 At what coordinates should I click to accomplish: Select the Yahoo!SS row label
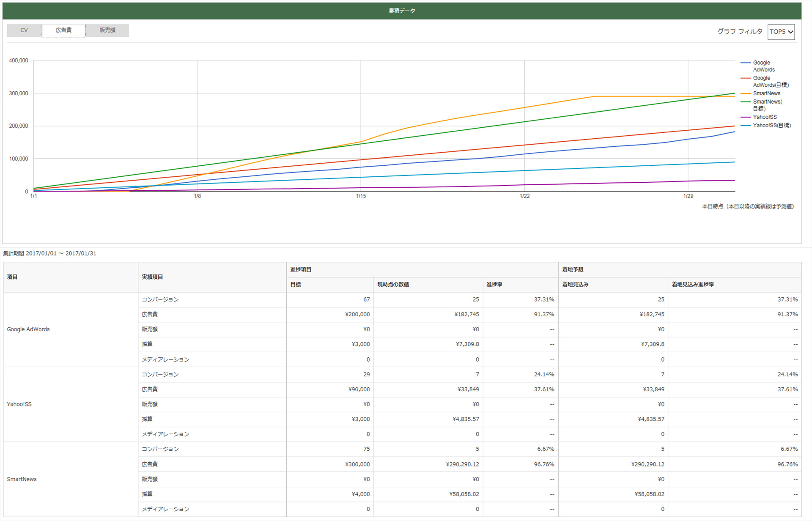(19, 404)
